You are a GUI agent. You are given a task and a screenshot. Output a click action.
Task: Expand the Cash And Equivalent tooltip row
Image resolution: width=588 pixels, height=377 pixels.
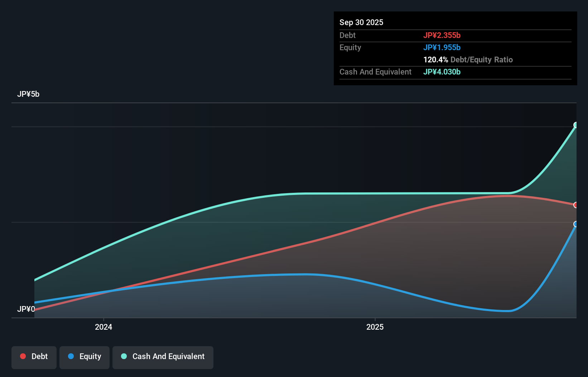coord(375,72)
